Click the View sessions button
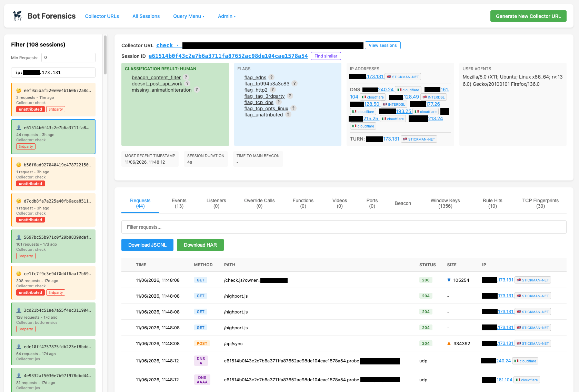The height and width of the screenshot is (392, 579). [383, 45]
